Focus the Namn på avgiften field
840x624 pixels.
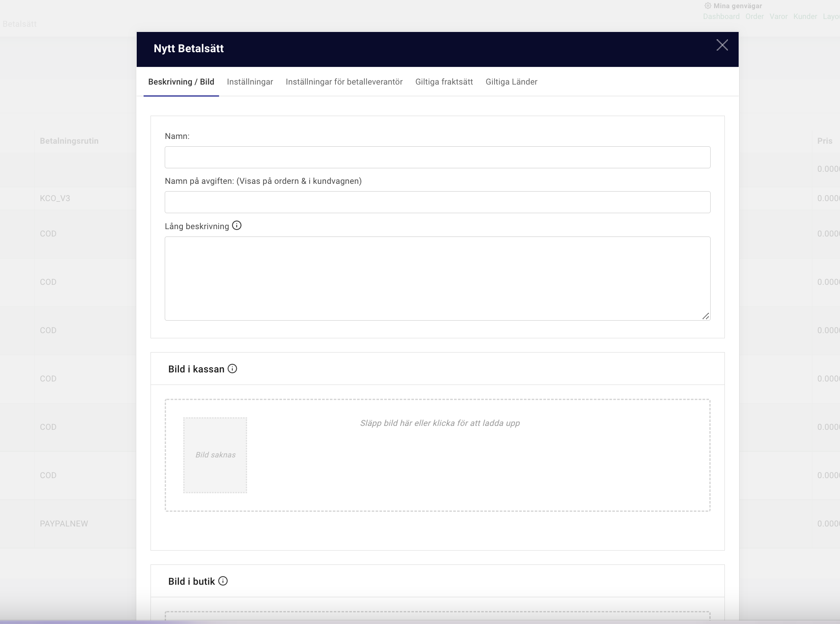[437, 202]
